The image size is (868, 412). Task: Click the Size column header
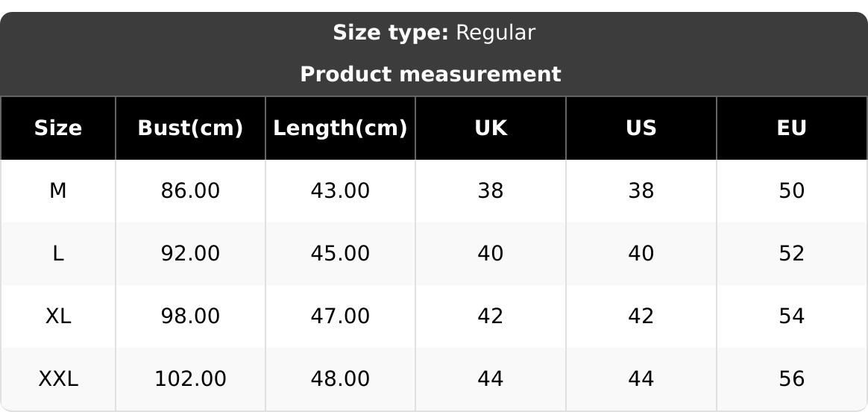[x=58, y=128]
